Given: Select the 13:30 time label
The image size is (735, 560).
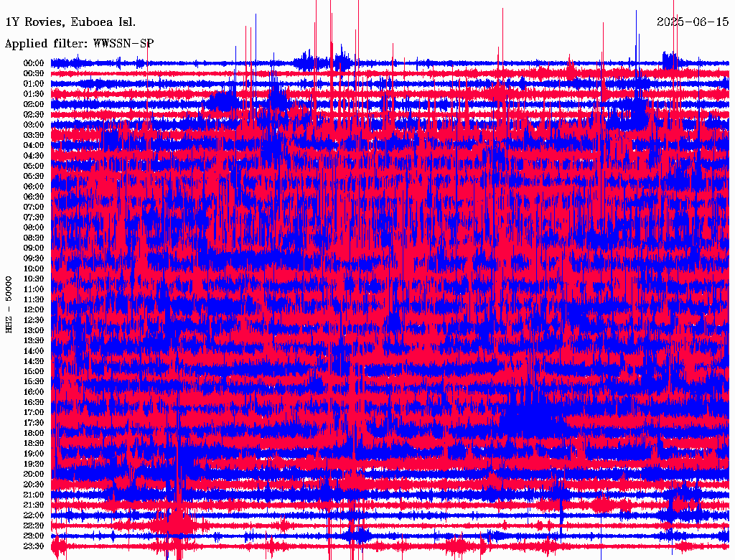Looking at the screenshot, I should point(34,341).
